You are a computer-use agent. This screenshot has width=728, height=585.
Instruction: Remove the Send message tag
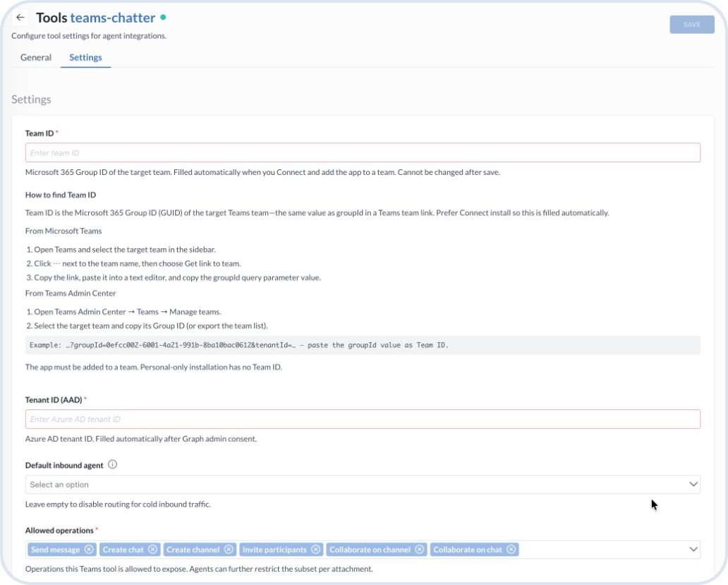(x=89, y=549)
